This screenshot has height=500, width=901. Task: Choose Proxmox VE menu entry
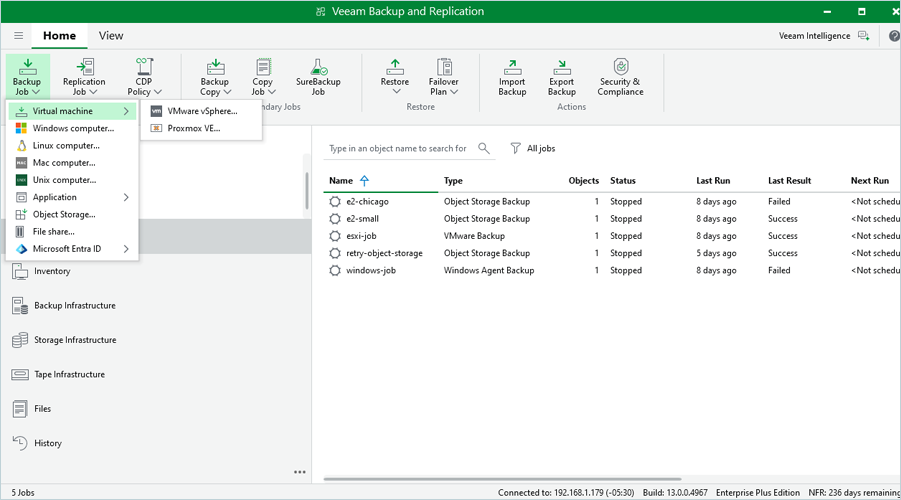[193, 128]
